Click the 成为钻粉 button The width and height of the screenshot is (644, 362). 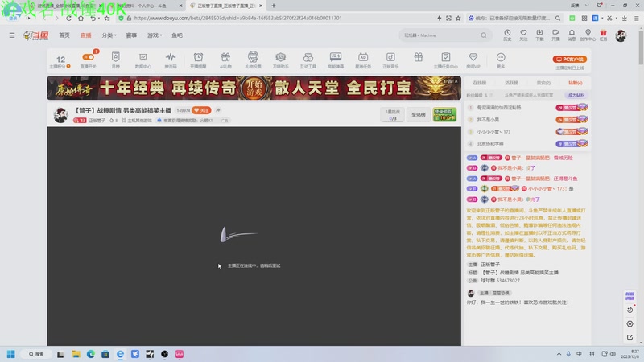[x=576, y=95]
